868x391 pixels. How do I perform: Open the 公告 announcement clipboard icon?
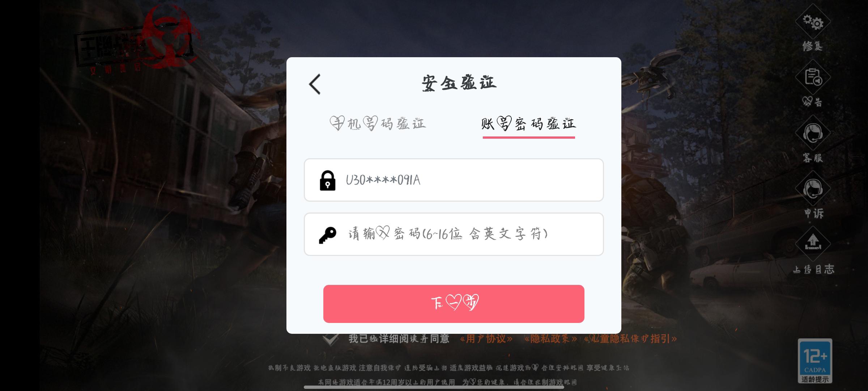[x=813, y=77]
